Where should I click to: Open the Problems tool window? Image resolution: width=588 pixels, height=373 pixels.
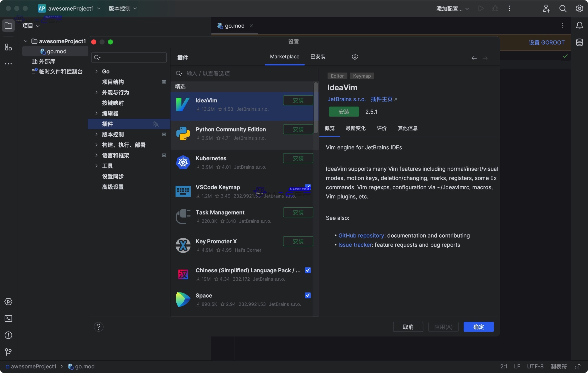tap(8, 335)
